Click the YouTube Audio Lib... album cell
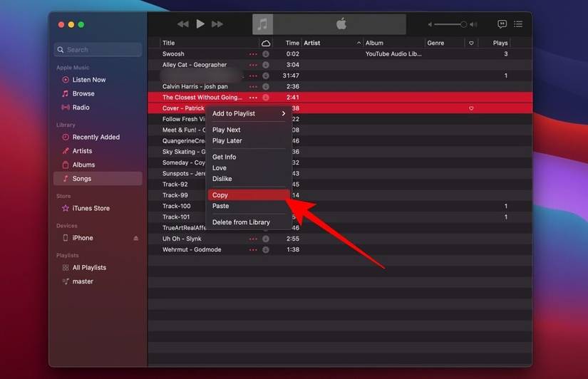 pos(393,54)
